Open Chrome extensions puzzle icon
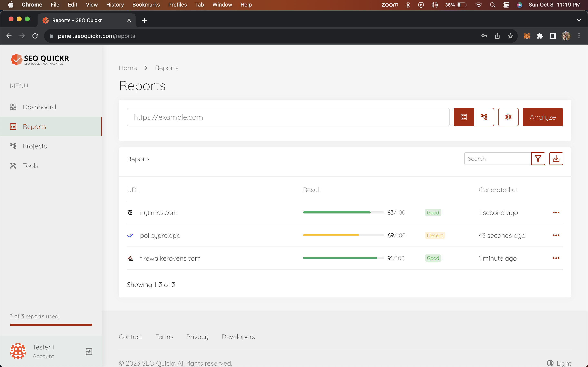588x367 pixels. (x=540, y=36)
